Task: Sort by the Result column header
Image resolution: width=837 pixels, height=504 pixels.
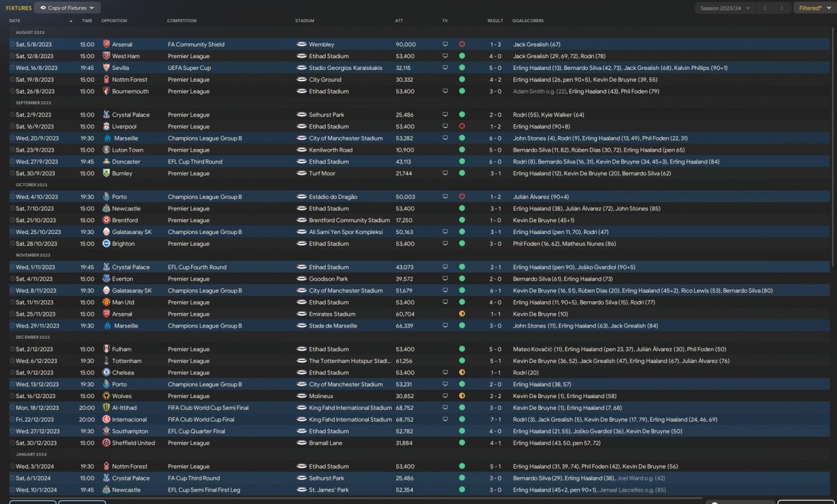Action: pyautogui.click(x=495, y=21)
